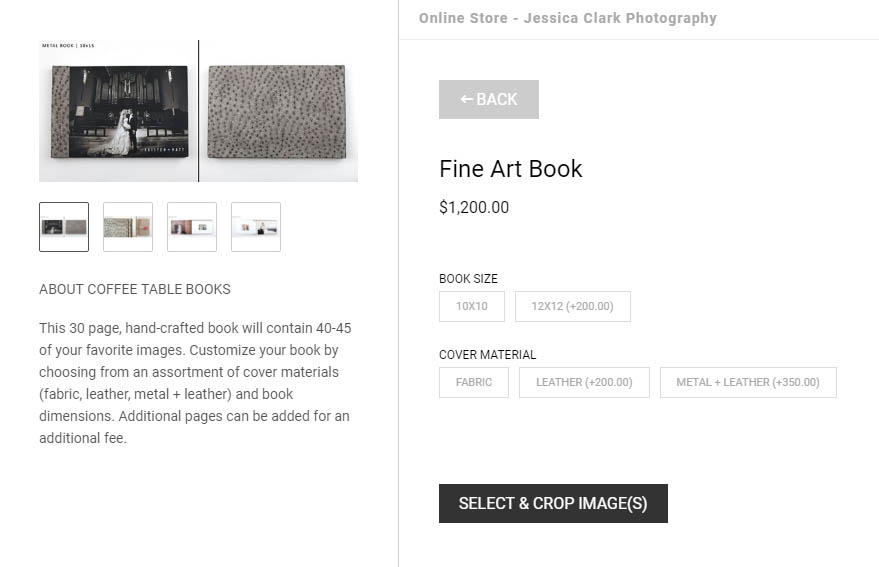Show the fourth product thumbnail image
The width and height of the screenshot is (879, 567).
coord(256,227)
